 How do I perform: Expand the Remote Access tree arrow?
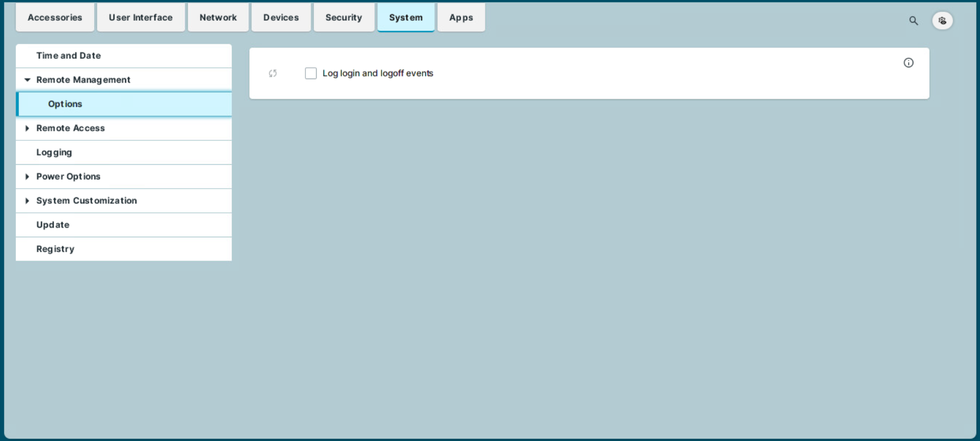coord(27,128)
